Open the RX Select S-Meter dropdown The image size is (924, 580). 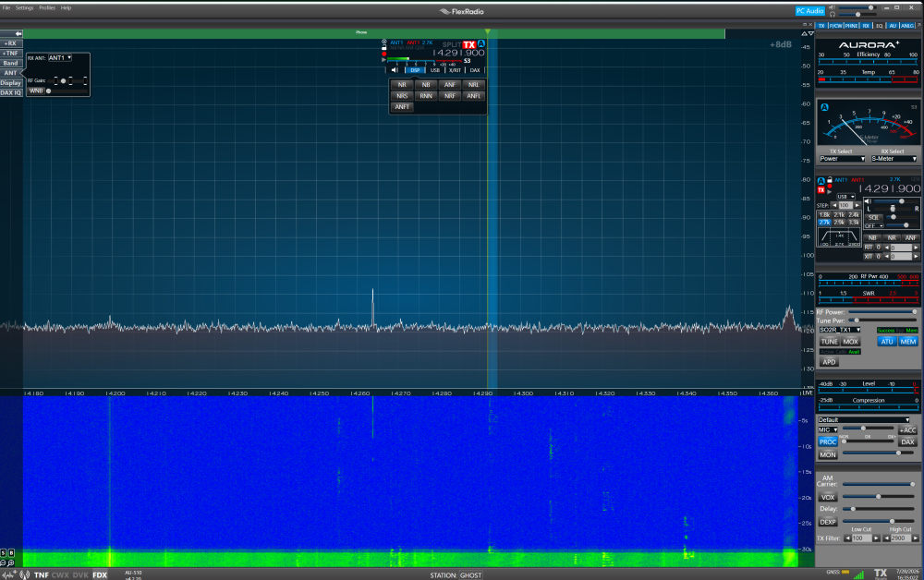894,159
